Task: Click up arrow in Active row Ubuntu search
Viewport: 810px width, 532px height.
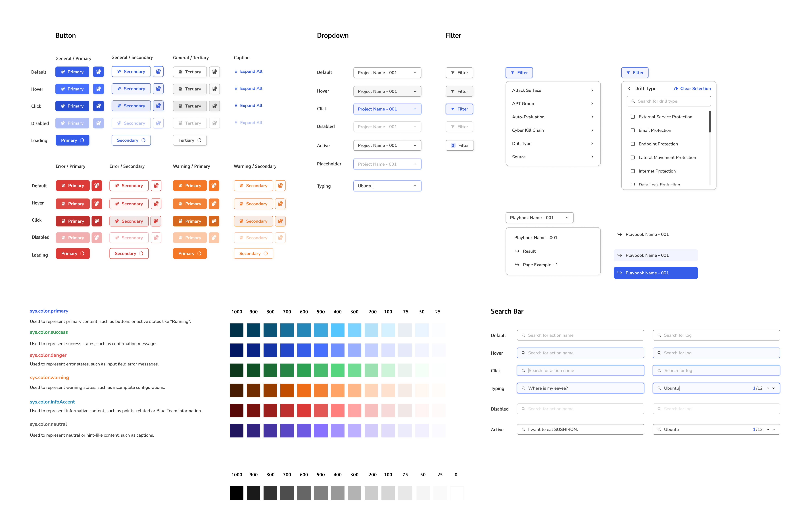Action: click(x=768, y=430)
